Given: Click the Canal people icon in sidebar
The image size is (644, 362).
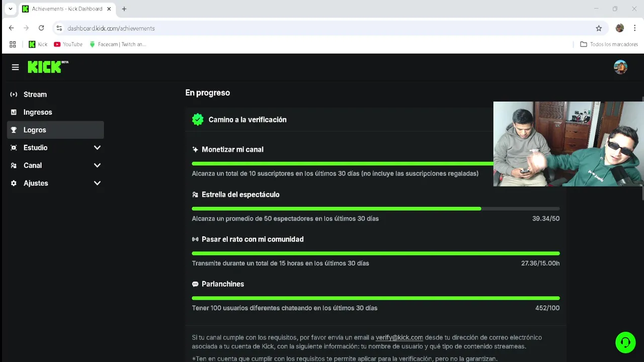Looking at the screenshot, I should [14, 165].
